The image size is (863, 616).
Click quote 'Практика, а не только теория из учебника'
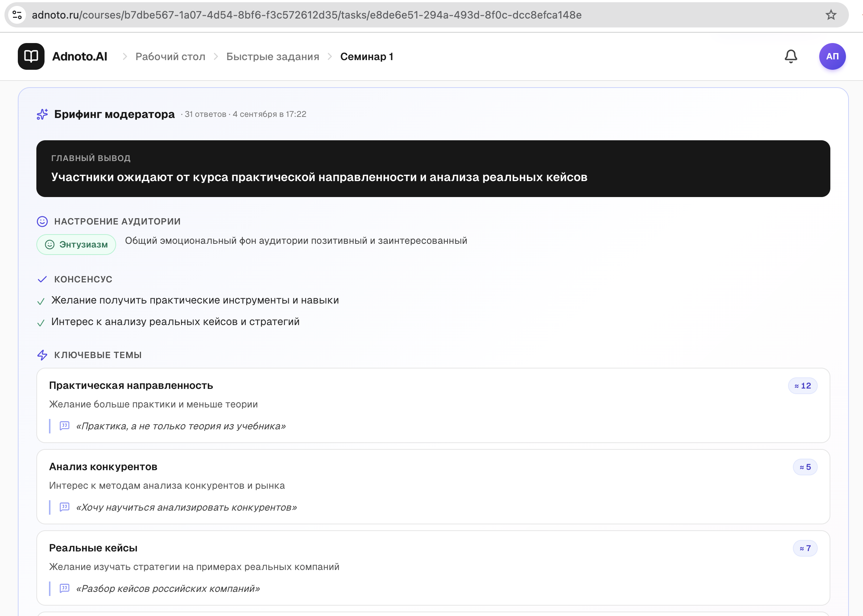pos(181,426)
